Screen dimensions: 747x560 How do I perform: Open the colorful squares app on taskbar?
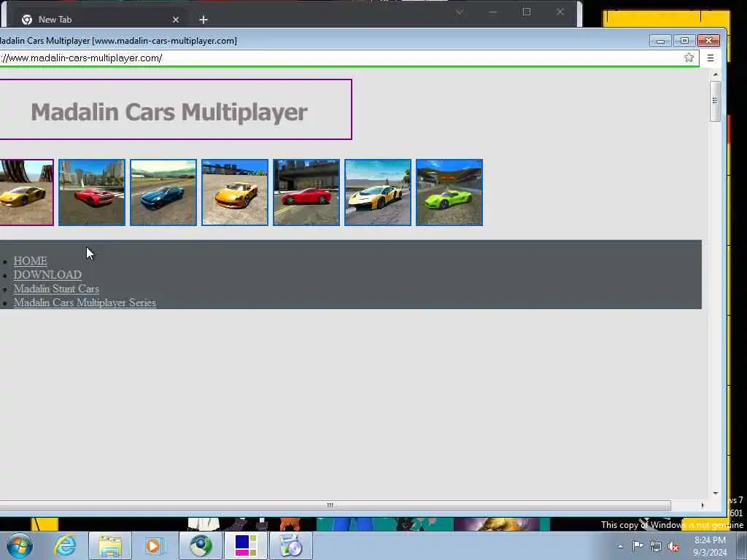245,545
